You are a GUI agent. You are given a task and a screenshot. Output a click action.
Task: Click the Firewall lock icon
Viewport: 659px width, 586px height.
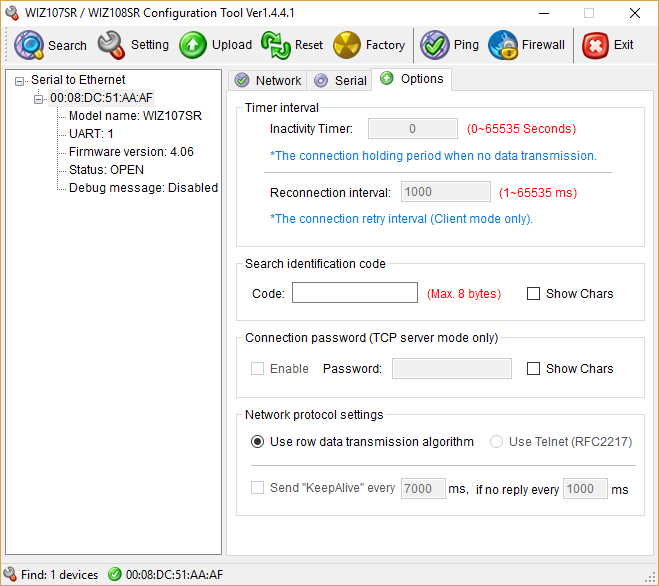click(x=503, y=45)
